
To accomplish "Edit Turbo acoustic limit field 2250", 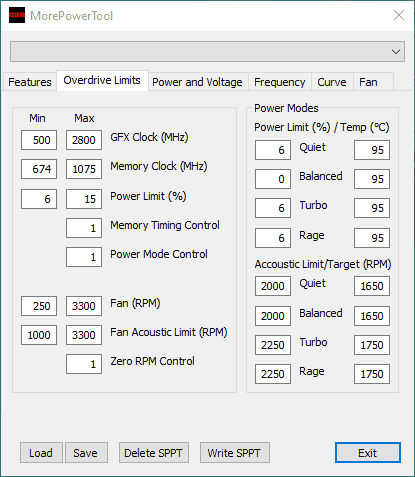I will tap(273, 345).
